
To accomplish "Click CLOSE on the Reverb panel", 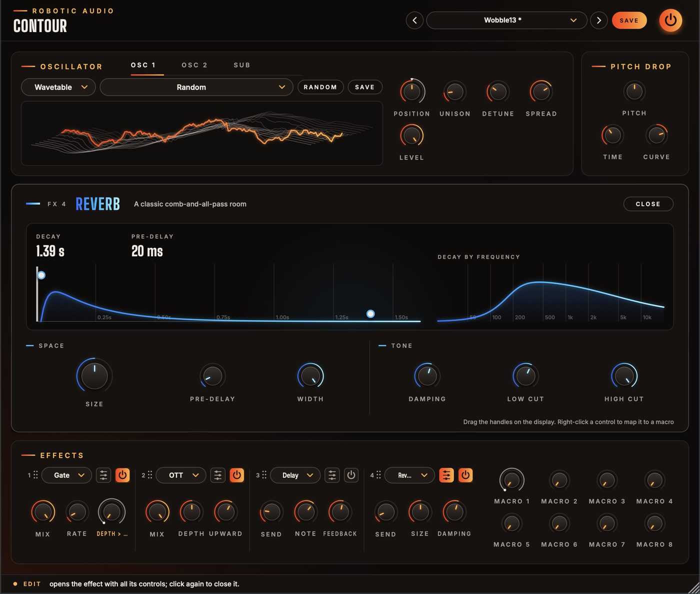I will pos(648,204).
